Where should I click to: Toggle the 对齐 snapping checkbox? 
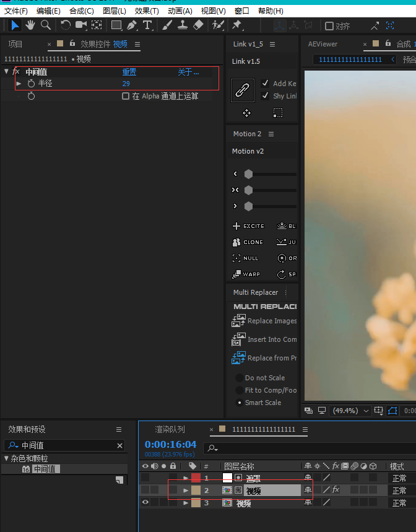(329, 26)
